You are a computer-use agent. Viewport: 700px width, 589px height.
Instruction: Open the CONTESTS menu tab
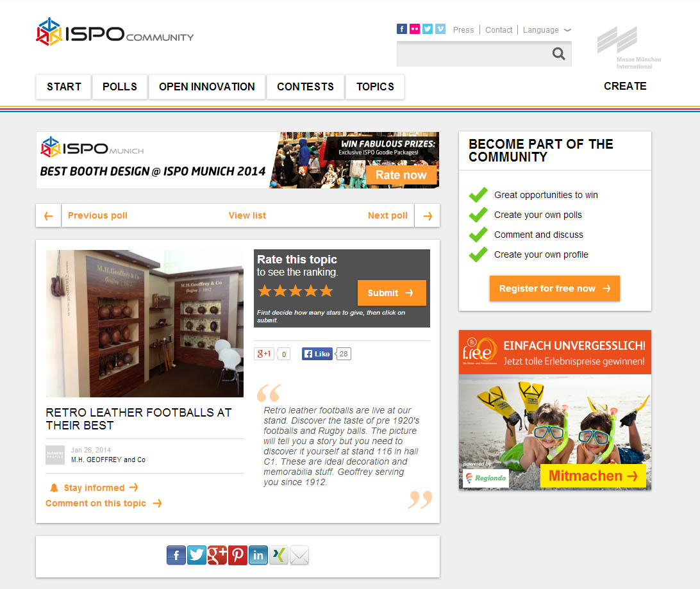coord(305,87)
